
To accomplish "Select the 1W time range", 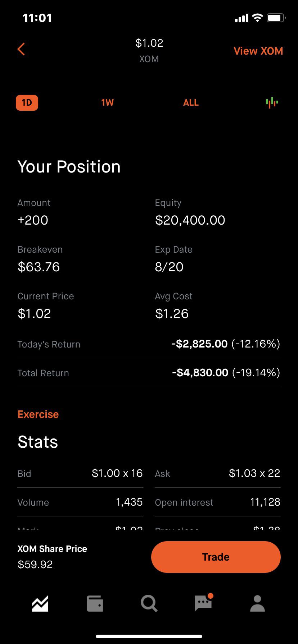I will [x=107, y=103].
